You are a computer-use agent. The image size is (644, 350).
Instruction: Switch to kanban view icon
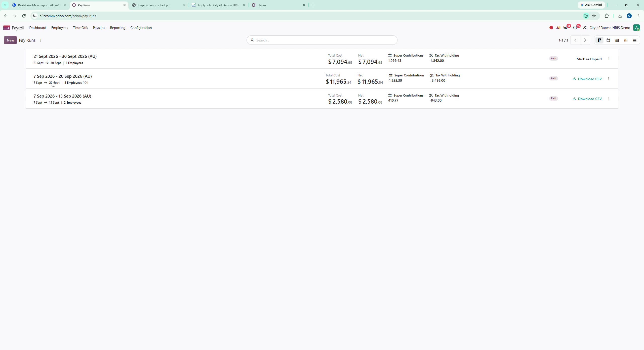pos(599,40)
